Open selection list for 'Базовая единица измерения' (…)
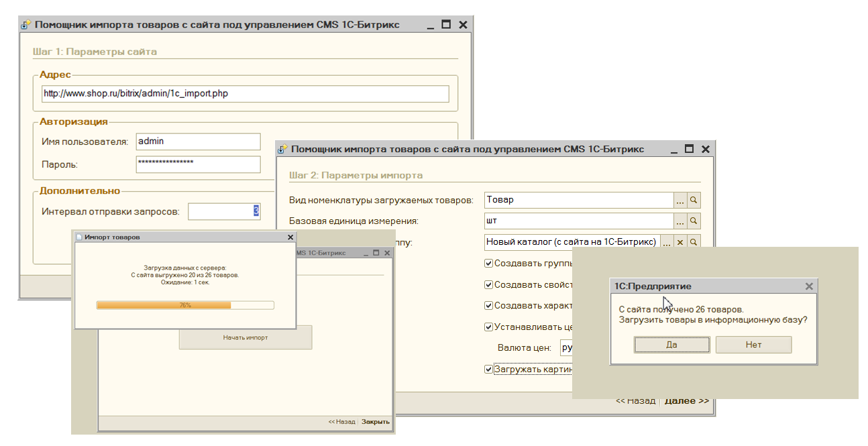The height and width of the screenshot is (446, 868). (x=680, y=221)
